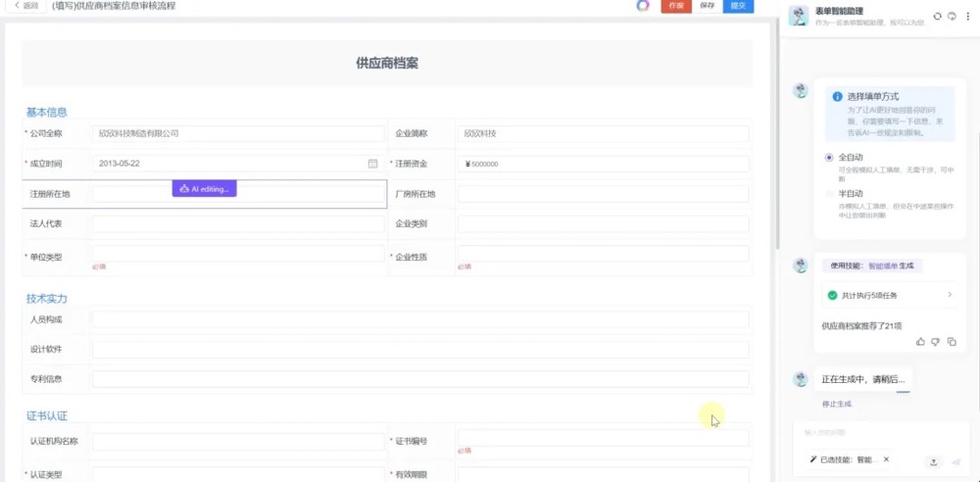Click the blue 提交 submit button

(x=738, y=6)
